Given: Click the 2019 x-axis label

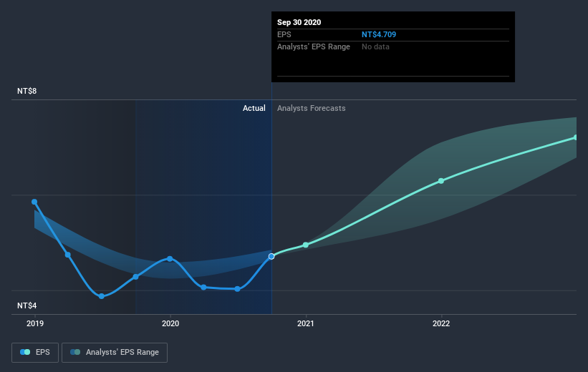Looking at the screenshot, I should pyautogui.click(x=34, y=323).
